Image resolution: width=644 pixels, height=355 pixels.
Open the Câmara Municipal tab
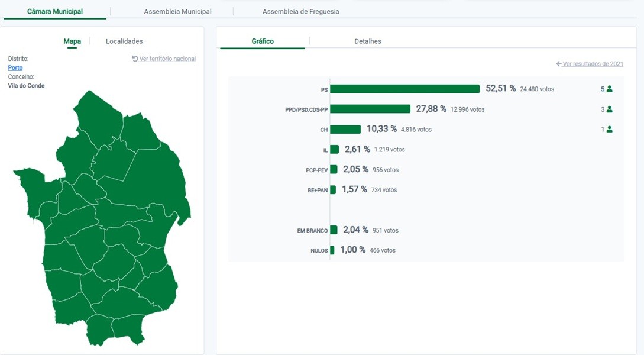coord(55,11)
